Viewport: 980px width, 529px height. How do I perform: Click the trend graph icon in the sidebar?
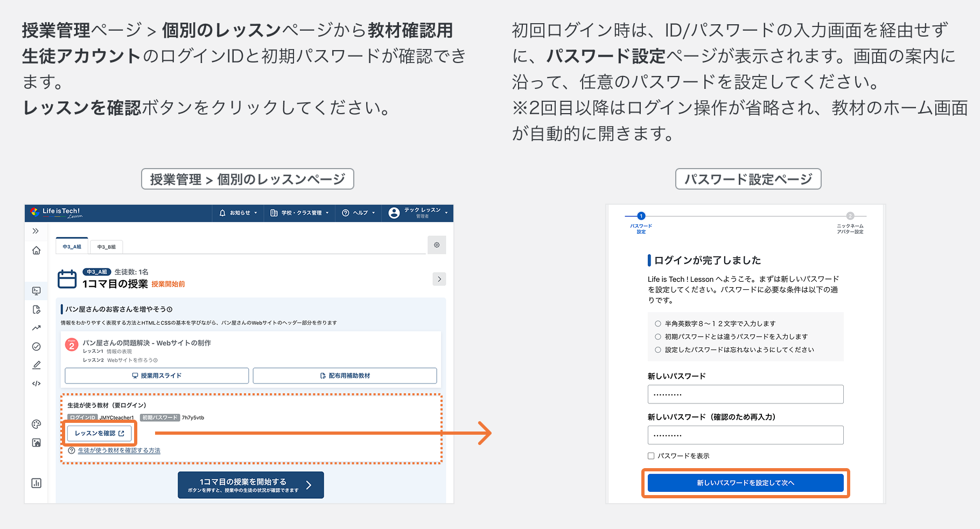click(x=36, y=327)
